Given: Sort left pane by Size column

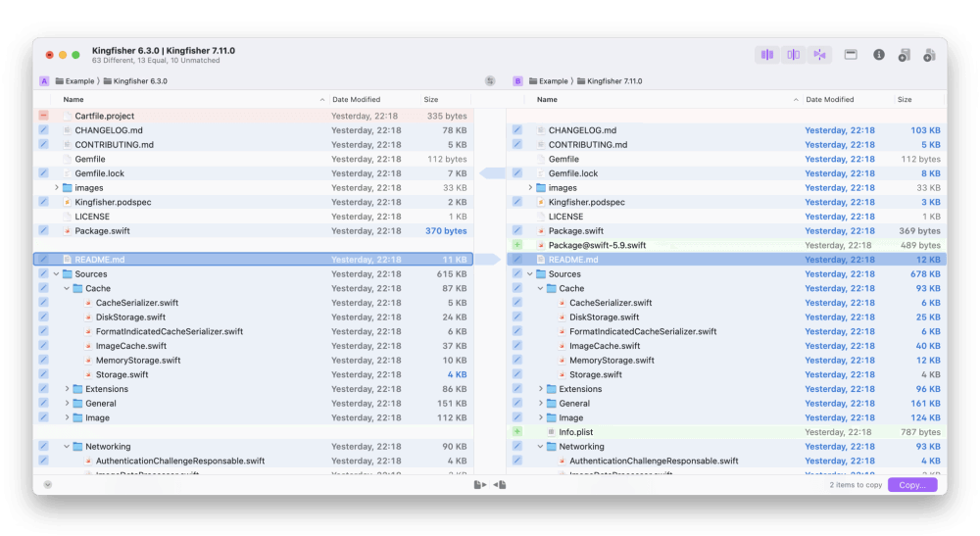Looking at the screenshot, I should [x=445, y=99].
